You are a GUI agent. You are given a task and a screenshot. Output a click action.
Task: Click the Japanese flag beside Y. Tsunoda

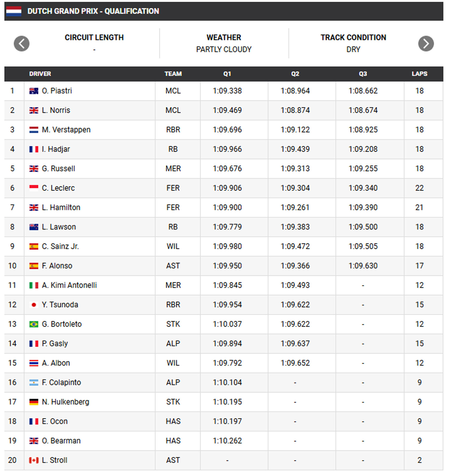coord(34,305)
